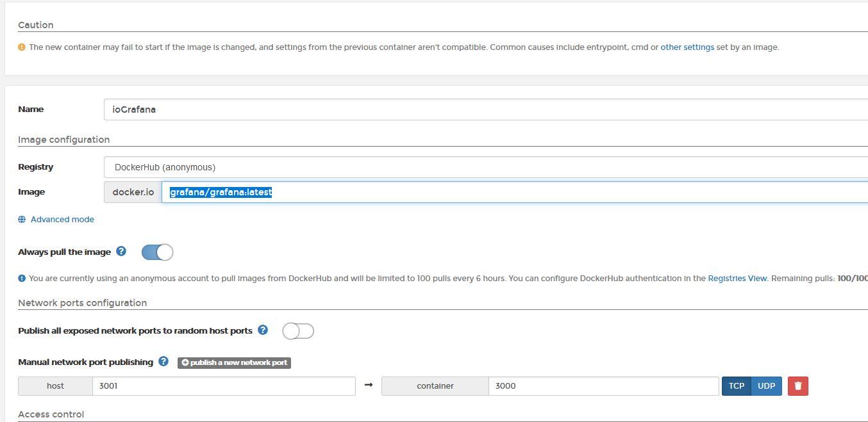Click the host port field showing 3001
868x422 pixels.
point(224,386)
